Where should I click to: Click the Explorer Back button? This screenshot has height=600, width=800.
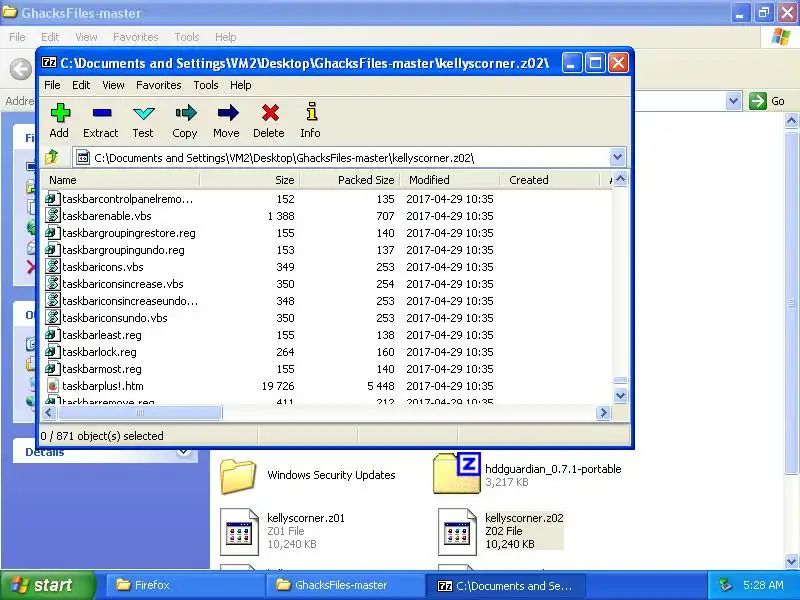click(20, 69)
